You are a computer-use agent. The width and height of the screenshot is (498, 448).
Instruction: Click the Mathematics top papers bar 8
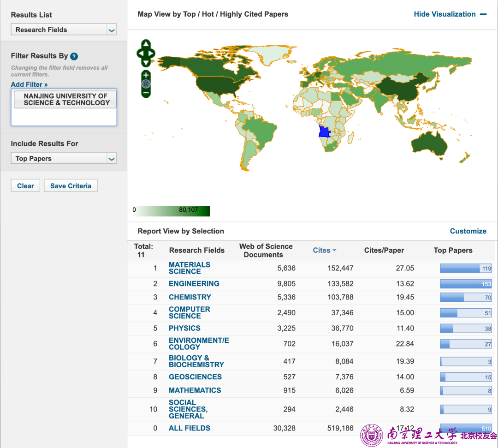[x=466, y=390]
